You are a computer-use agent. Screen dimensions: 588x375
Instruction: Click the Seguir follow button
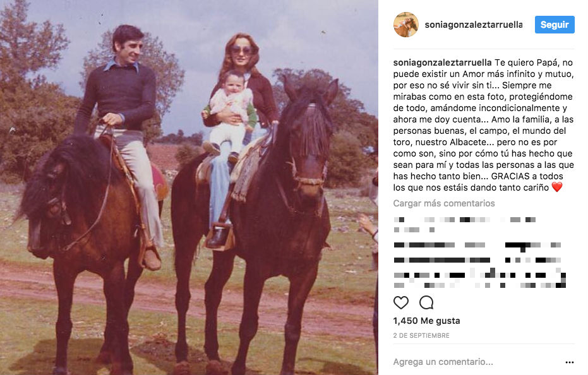coord(555,25)
